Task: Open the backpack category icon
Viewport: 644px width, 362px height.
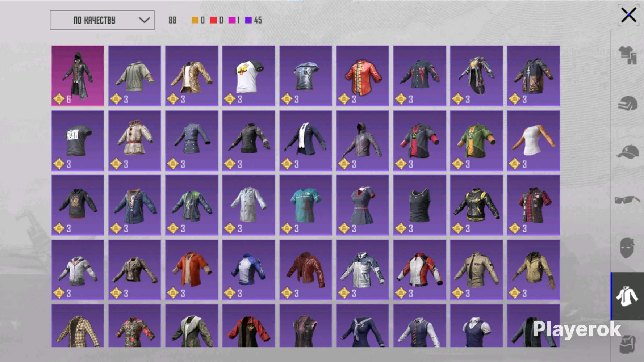Action: pyautogui.click(x=627, y=344)
